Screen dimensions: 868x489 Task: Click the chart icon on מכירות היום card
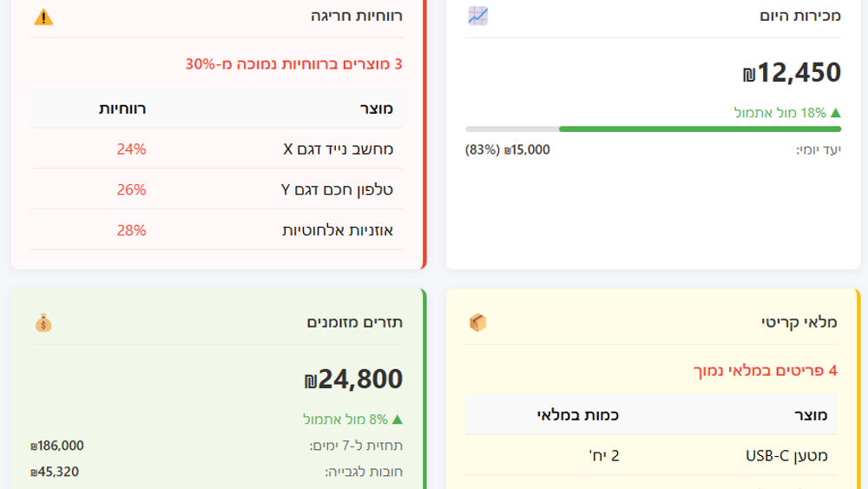[x=477, y=16]
